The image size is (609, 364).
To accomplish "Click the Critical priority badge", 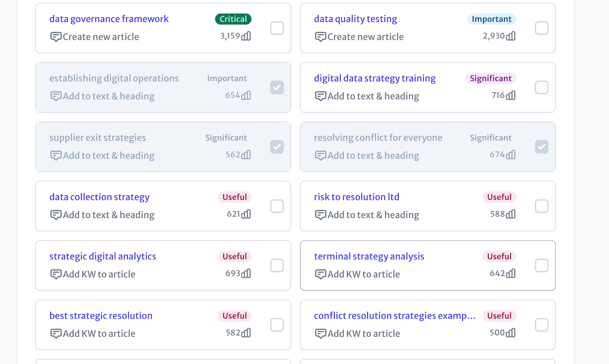I will [233, 19].
